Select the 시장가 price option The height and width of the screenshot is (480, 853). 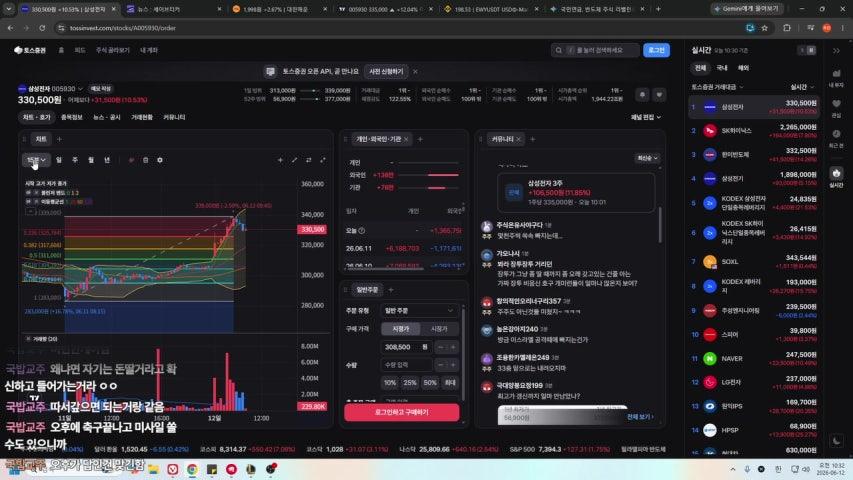click(x=439, y=329)
